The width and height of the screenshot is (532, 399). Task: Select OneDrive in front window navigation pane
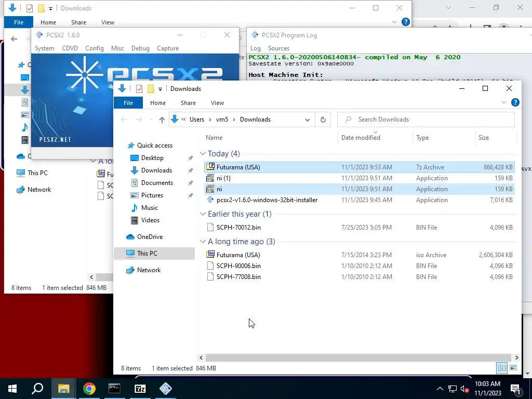pyautogui.click(x=150, y=237)
